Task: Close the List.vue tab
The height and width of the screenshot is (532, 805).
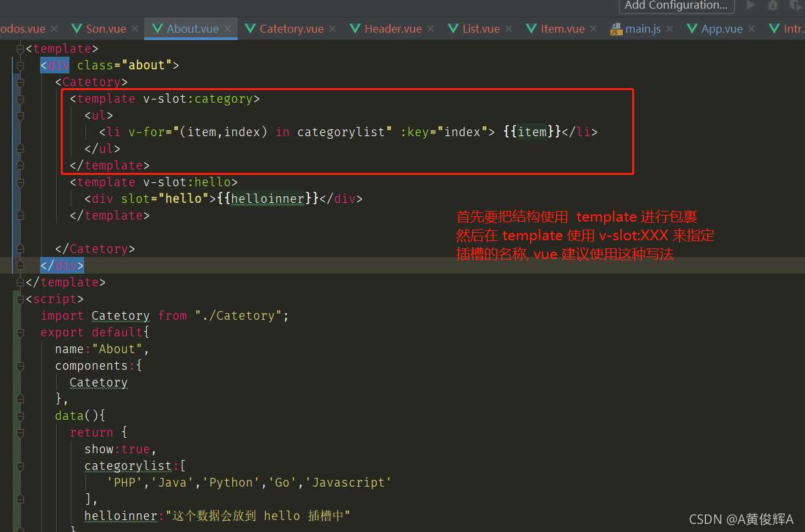Action: [x=509, y=29]
